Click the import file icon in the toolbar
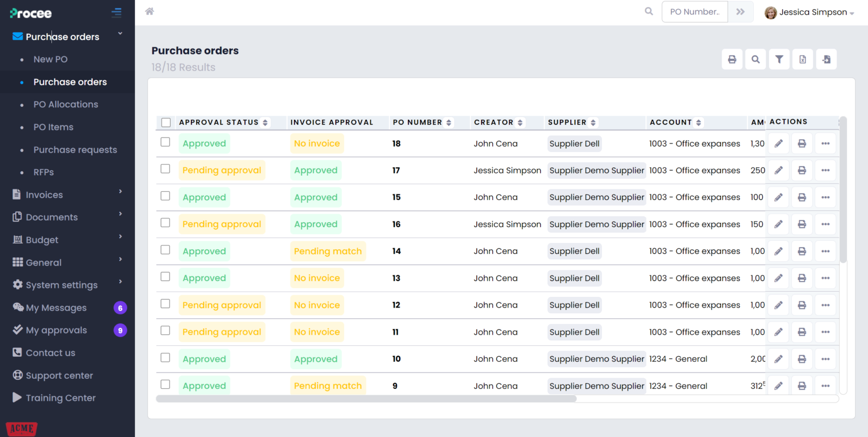 point(826,59)
